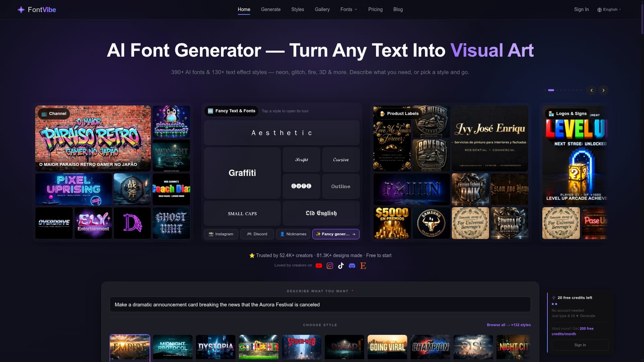Open the Instagram social icon
The width and height of the screenshot is (644, 362).
[x=330, y=265]
